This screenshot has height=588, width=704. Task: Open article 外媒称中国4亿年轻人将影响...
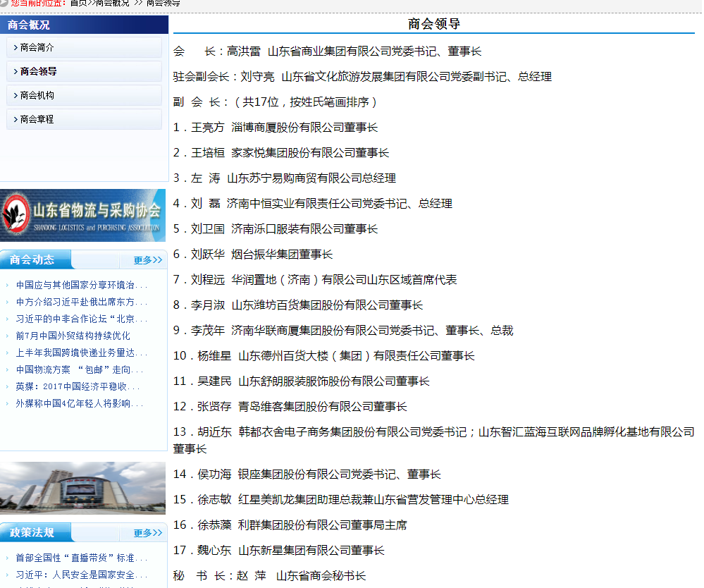(80, 404)
